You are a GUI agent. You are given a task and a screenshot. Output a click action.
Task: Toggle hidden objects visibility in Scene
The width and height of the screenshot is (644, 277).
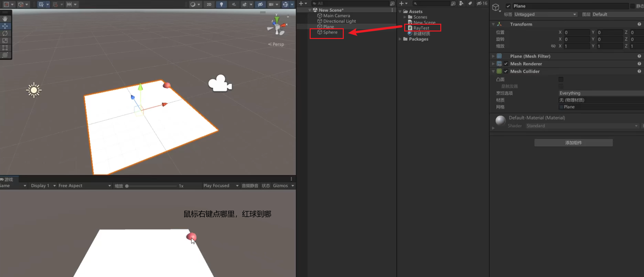click(260, 5)
